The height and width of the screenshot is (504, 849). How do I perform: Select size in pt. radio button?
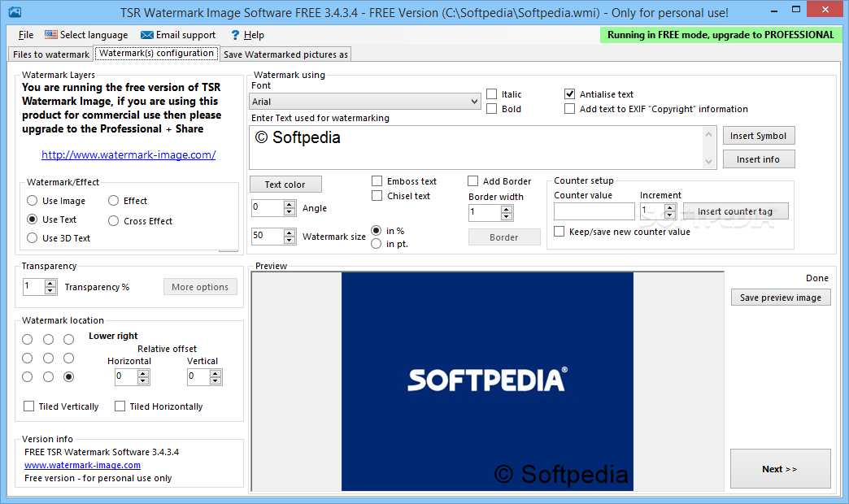pyautogui.click(x=376, y=244)
